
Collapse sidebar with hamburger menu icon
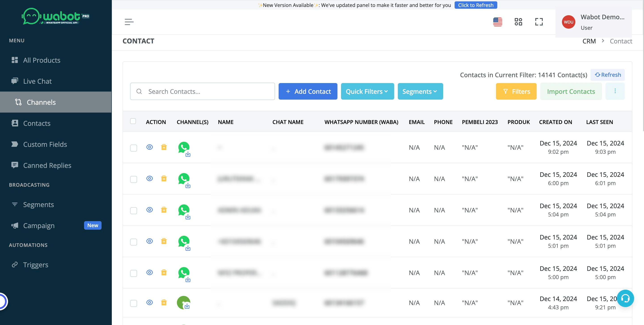(x=129, y=22)
